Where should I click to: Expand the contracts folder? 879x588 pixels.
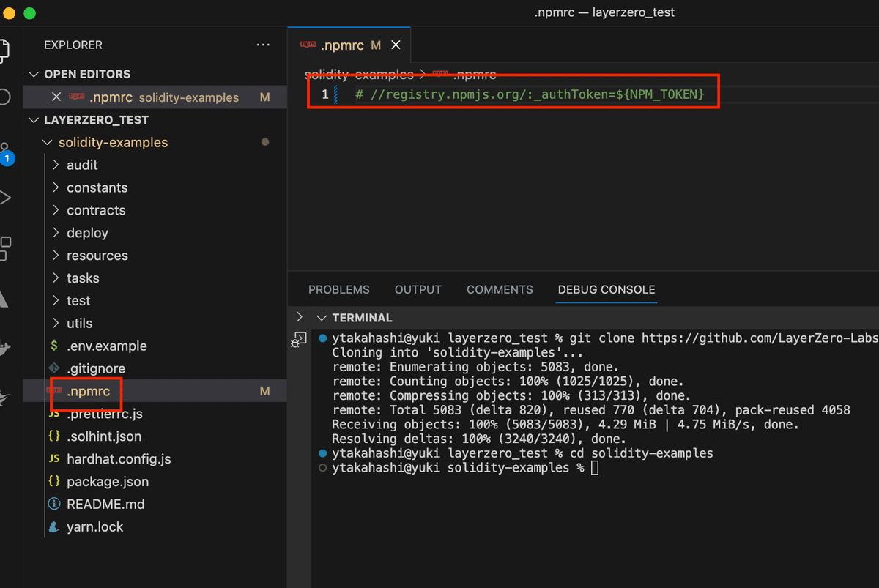click(56, 210)
